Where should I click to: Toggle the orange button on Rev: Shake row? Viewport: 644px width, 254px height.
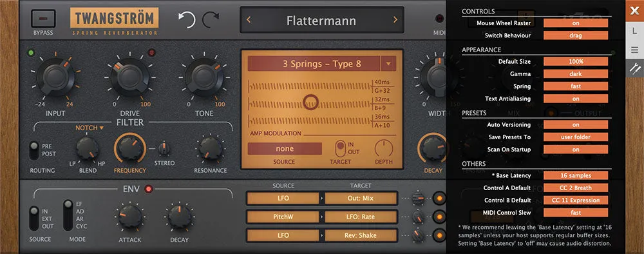pos(439,235)
